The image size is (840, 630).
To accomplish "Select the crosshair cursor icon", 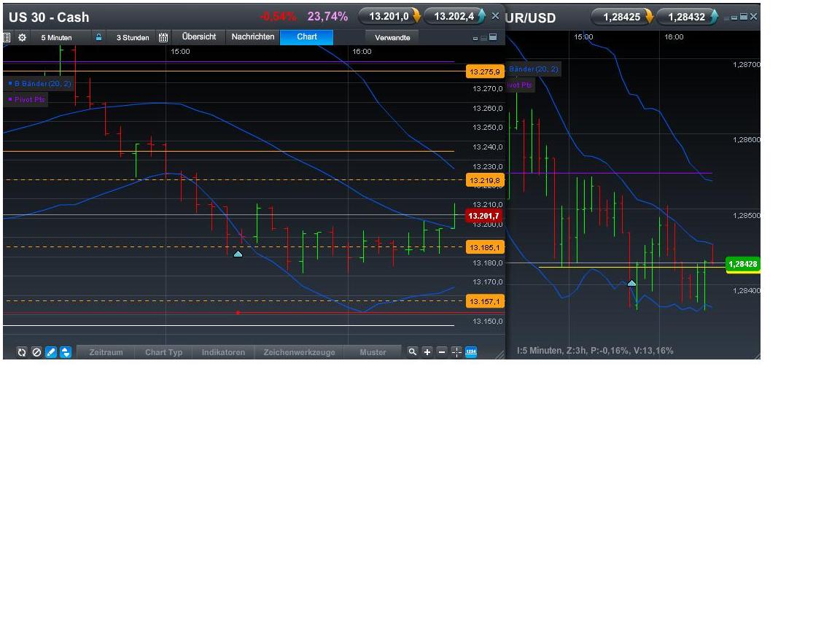I will tap(456, 352).
